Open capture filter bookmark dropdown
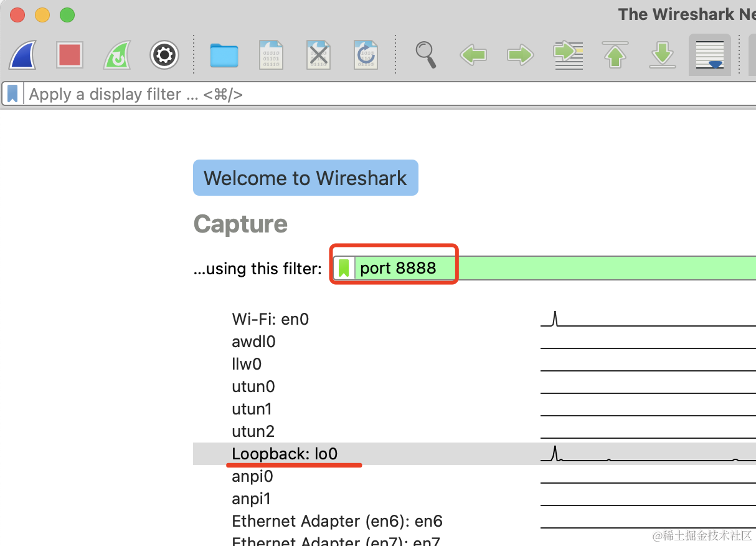This screenshot has width=756, height=546. tap(344, 268)
